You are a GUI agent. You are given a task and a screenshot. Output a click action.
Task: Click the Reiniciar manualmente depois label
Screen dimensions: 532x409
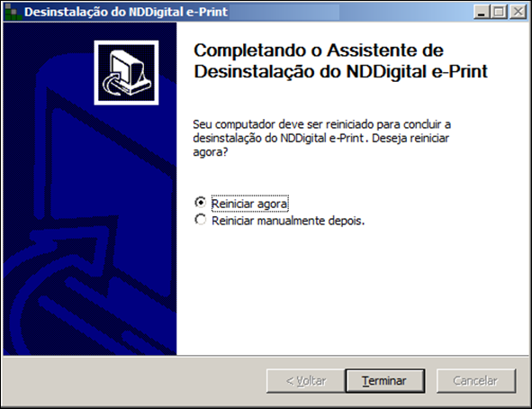[x=288, y=221]
